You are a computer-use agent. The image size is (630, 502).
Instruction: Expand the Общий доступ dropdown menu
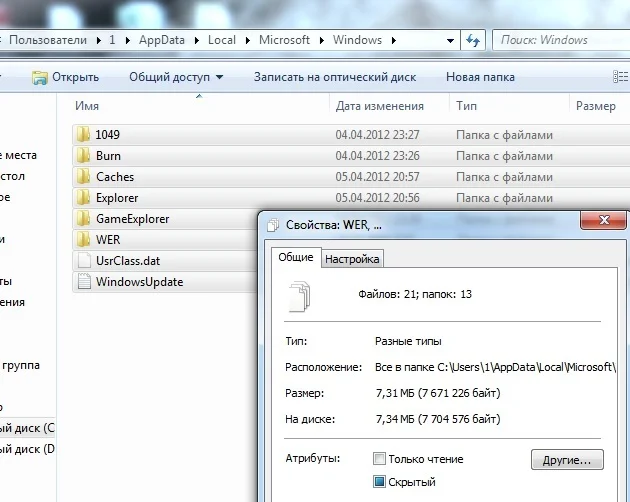coord(219,77)
